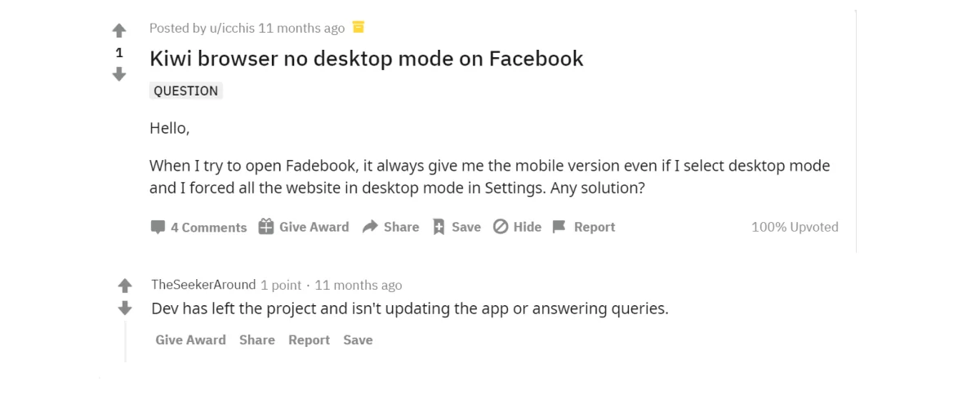Click the Report flag icon on post
Image resolution: width=980 pixels, height=408 pixels.
pyautogui.click(x=559, y=227)
